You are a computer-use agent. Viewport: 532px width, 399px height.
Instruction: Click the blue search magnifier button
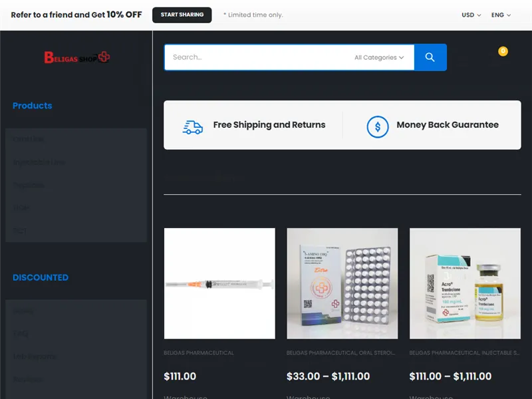pyautogui.click(x=430, y=57)
